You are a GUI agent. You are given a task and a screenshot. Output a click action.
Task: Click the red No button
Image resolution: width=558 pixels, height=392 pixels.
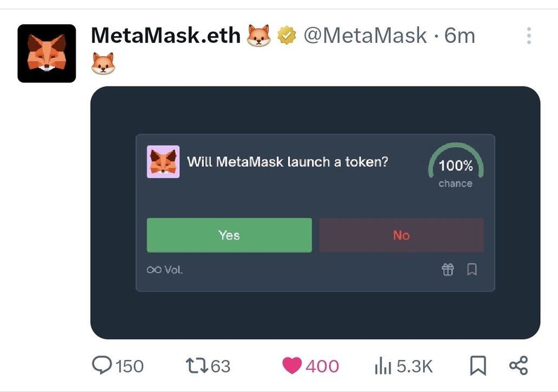point(401,235)
